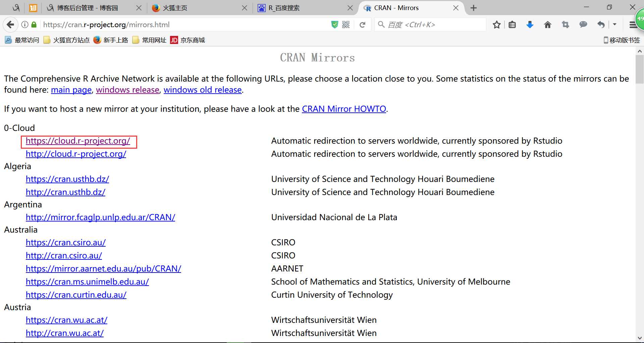
Task: Click the scrollbar up arrow
Action: coord(640,51)
